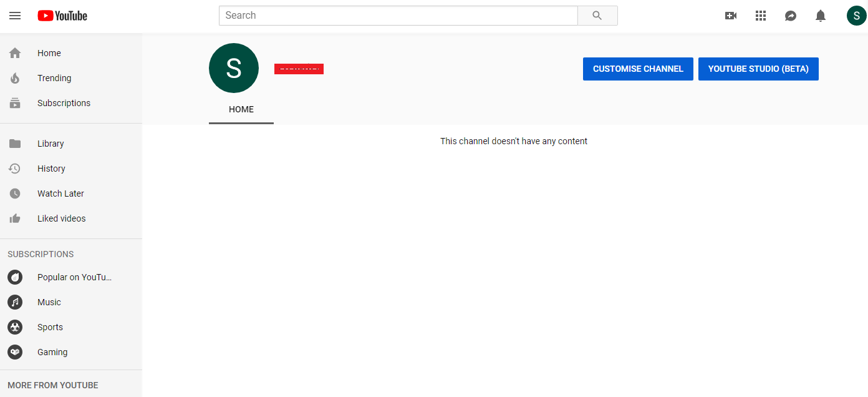Open Watch Later list
This screenshot has height=397, width=868.
coord(71,194)
